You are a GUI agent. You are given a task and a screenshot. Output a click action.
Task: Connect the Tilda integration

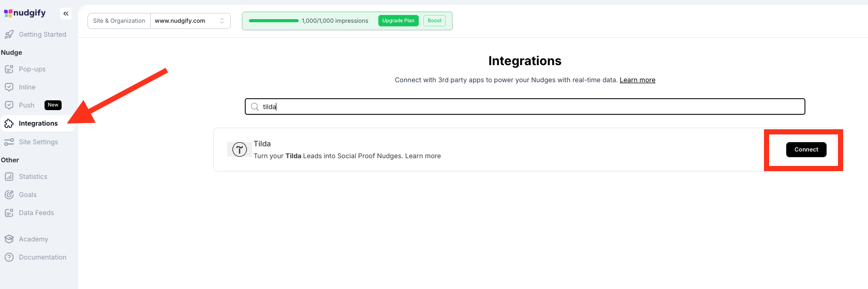pos(806,149)
